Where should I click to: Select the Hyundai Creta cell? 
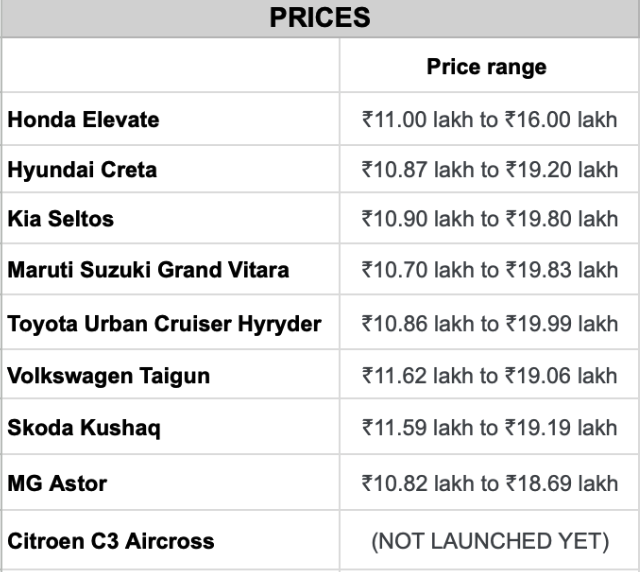click(82, 170)
